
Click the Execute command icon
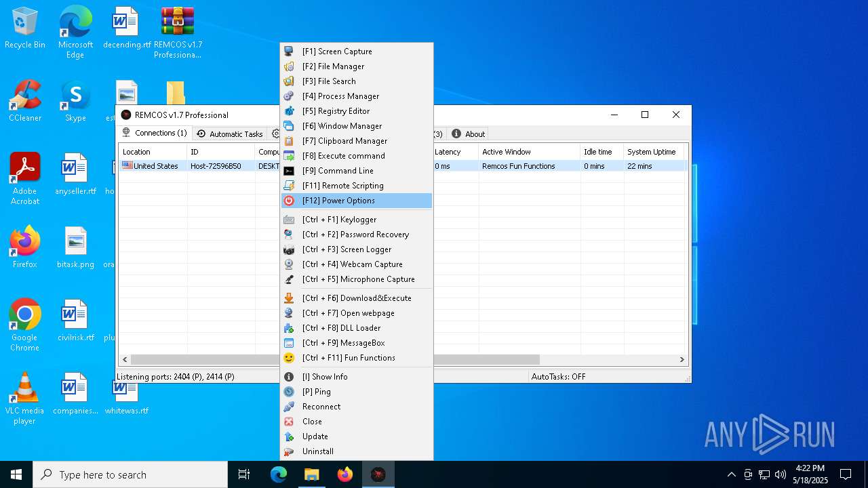click(x=289, y=156)
